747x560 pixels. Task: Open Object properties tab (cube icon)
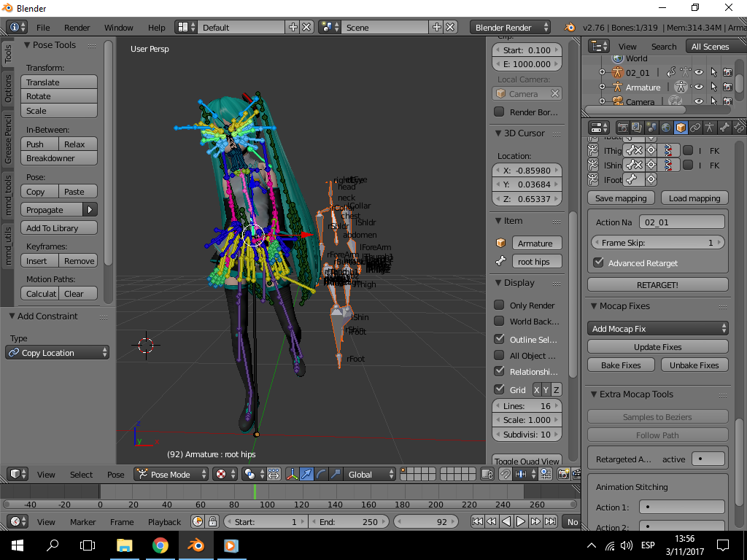point(681,128)
